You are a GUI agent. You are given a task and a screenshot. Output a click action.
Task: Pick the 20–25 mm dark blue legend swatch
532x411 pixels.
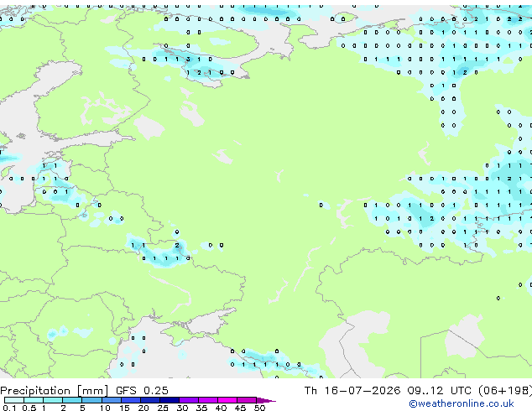tap(150, 400)
